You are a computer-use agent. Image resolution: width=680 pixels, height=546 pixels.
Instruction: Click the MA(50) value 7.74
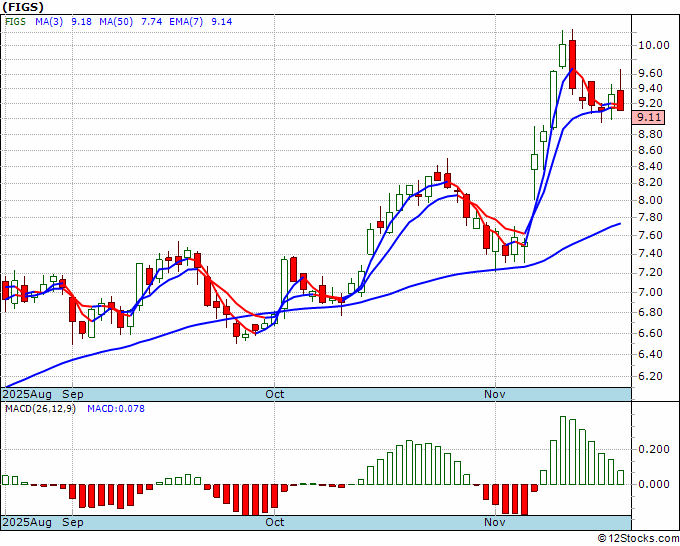click(151, 21)
